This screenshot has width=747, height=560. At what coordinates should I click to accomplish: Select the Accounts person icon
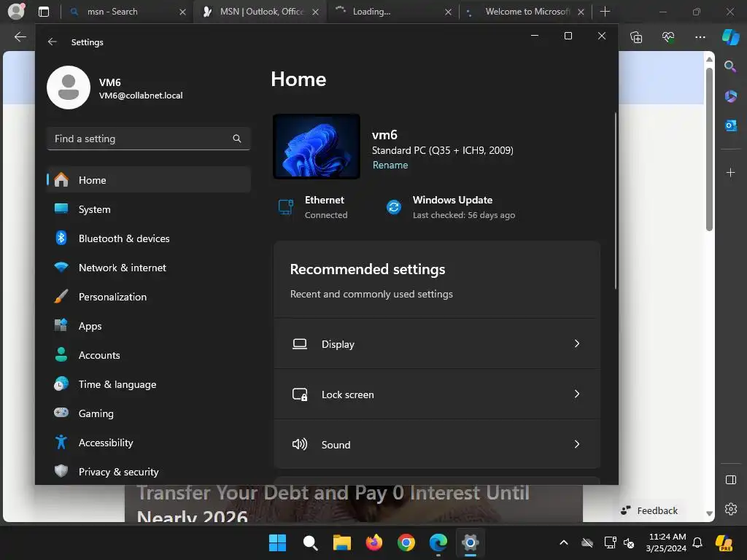pos(61,355)
